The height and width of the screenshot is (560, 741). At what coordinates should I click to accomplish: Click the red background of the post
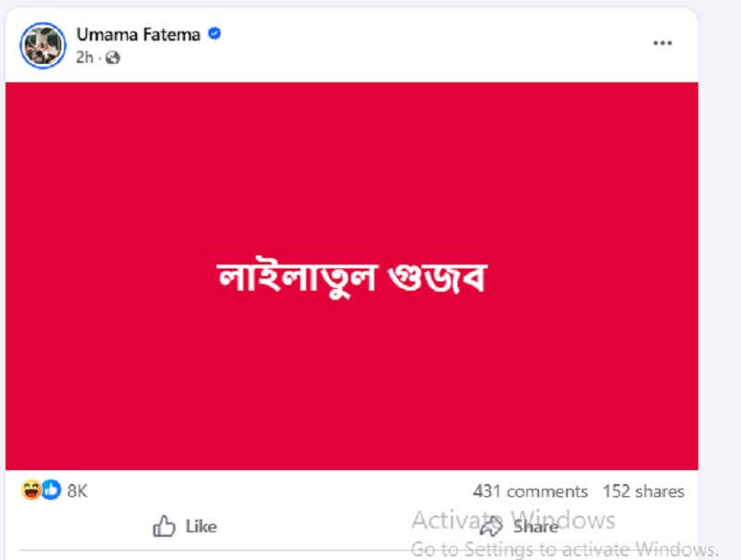[x=352, y=167]
